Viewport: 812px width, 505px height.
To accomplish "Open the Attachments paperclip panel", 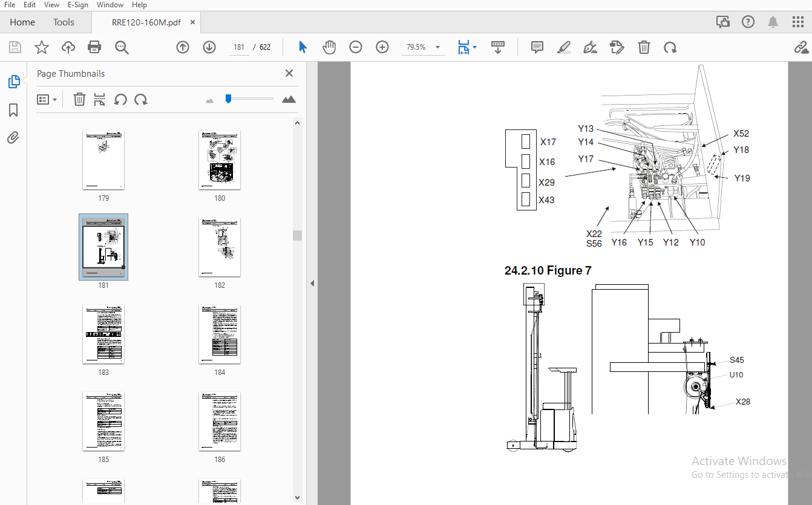I will pyautogui.click(x=13, y=137).
